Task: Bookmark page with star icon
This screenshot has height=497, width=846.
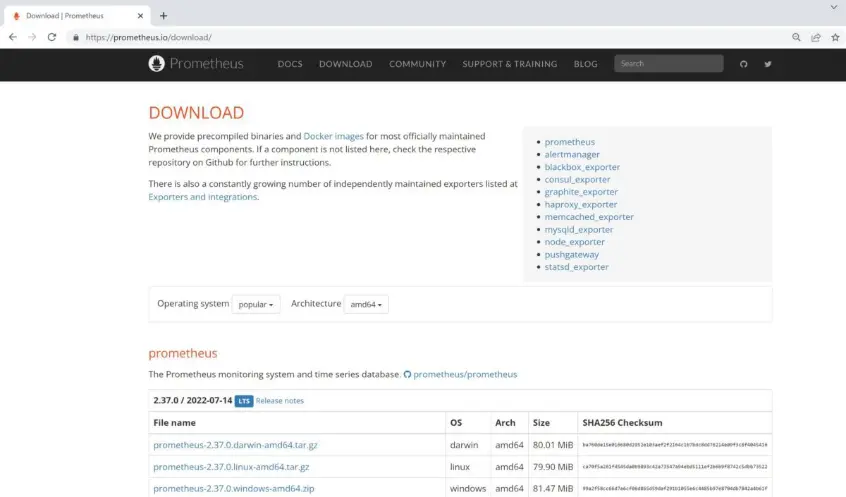Action: click(x=835, y=37)
